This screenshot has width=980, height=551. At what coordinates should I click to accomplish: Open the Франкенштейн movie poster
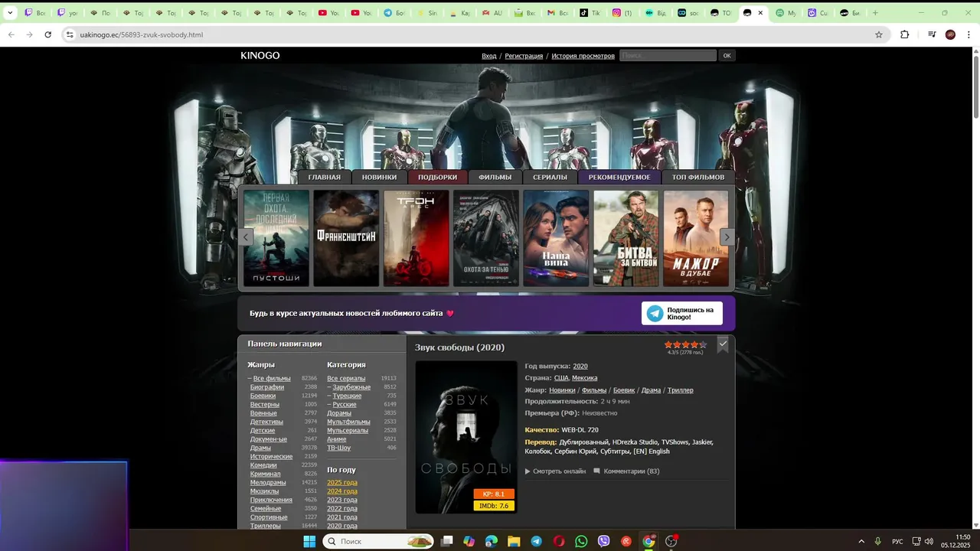click(x=346, y=238)
